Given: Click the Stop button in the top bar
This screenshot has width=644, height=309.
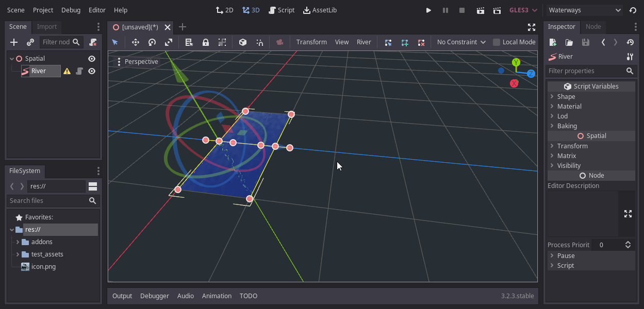Looking at the screenshot, I should point(462,10).
